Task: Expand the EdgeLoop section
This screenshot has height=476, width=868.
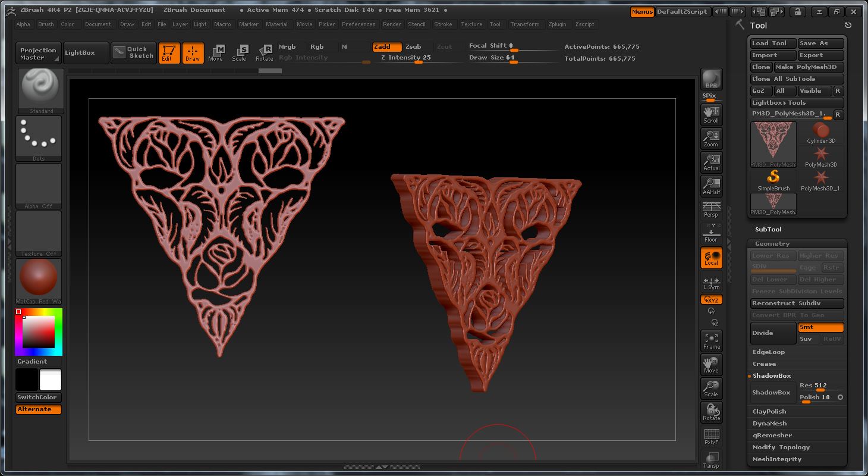Action: click(769, 352)
